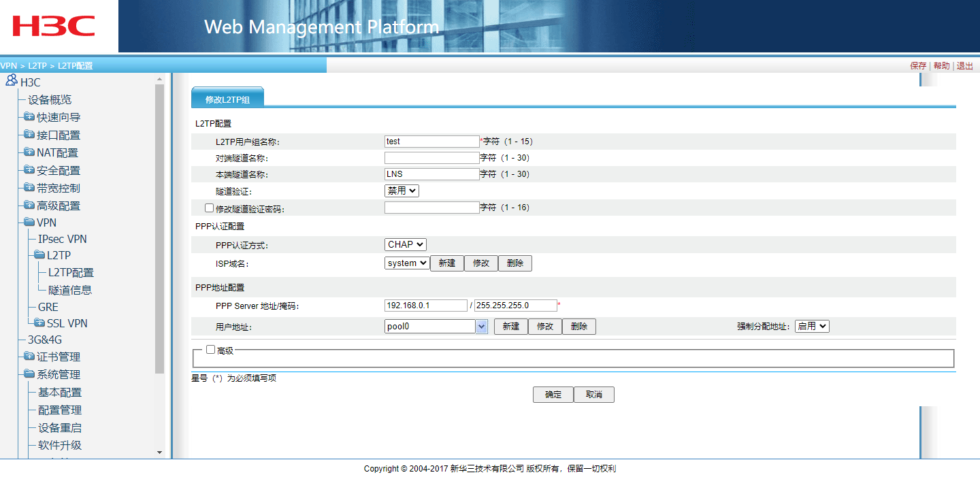This screenshot has height=477, width=980.
Task: Click the 保存 link at top right
Action: [918, 66]
